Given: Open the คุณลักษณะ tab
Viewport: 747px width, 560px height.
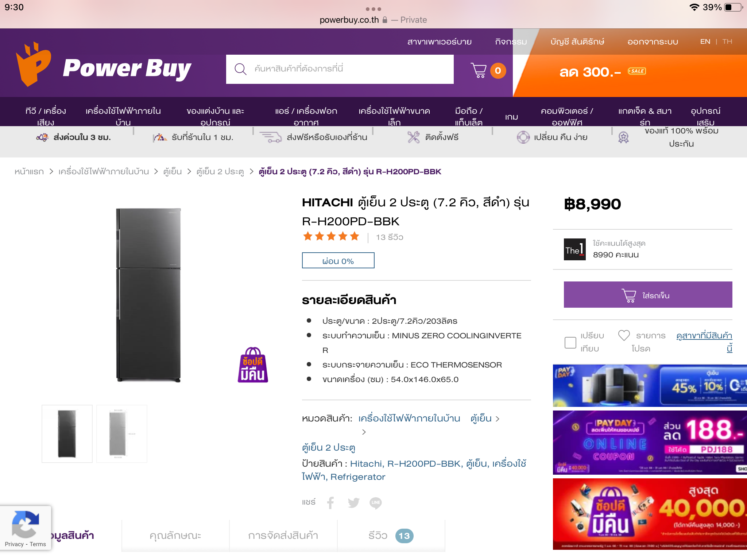Looking at the screenshot, I should [x=175, y=536].
